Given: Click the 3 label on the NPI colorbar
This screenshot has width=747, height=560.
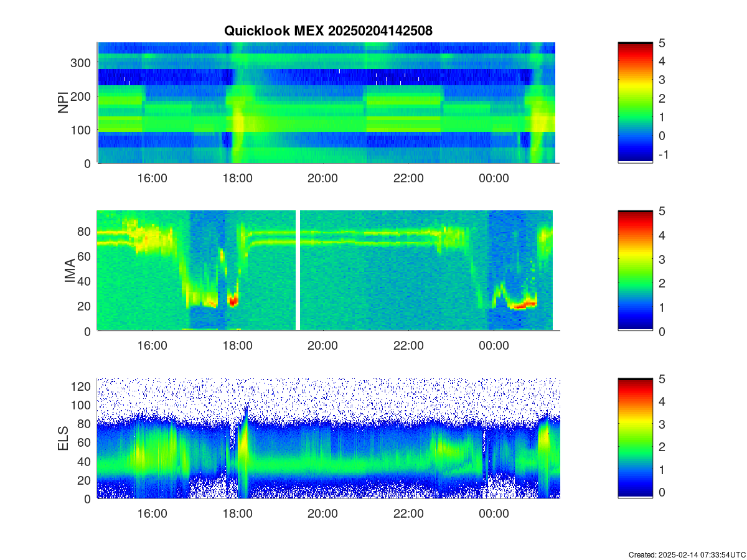Looking at the screenshot, I should point(662,80).
